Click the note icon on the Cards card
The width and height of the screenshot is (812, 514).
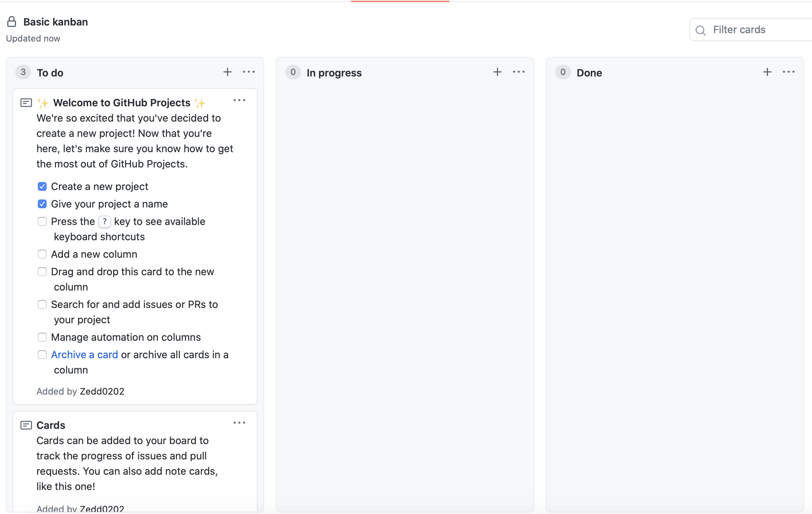[26, 425]
